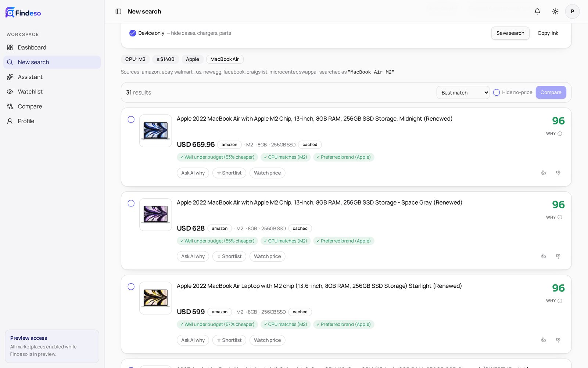
Task: Click the Dashboard grid icon
Action: (x=10, y=47)
